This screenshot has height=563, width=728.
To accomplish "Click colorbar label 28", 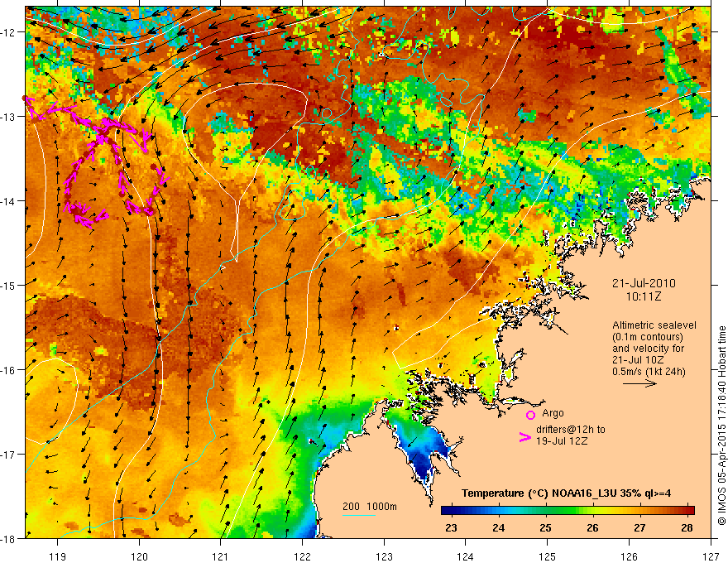I will (687, 527).
